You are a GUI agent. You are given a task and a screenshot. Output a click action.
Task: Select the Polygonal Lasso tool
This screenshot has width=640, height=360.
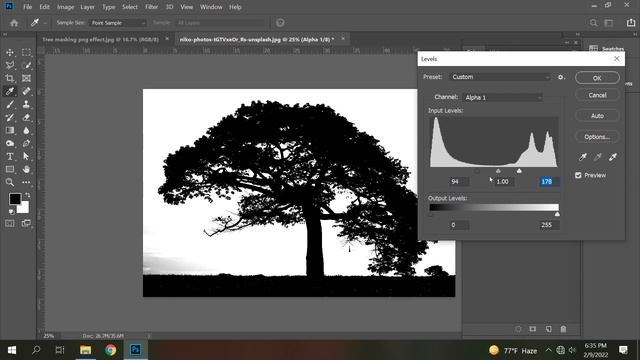10,65
